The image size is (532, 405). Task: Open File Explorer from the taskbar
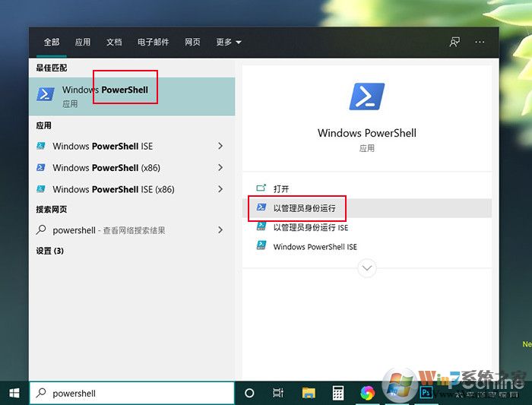pyautogui.click(x=309, y=393)
